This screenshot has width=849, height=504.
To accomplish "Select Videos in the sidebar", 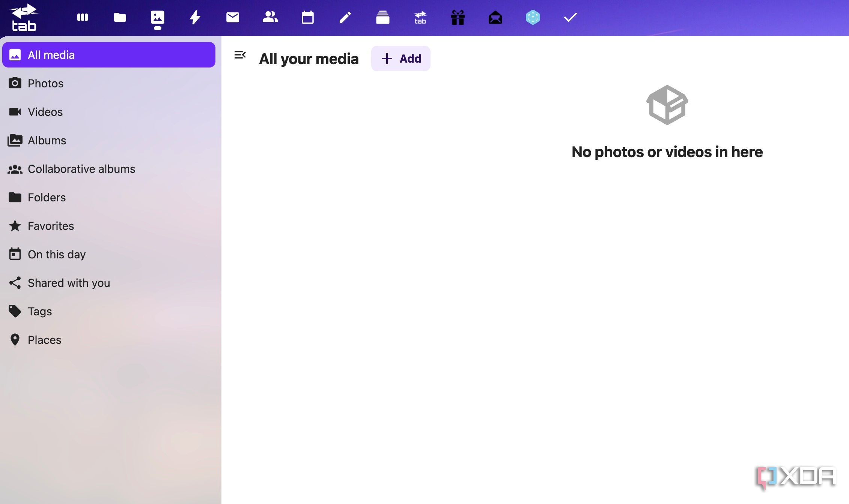I will click(x=45, y=112).
